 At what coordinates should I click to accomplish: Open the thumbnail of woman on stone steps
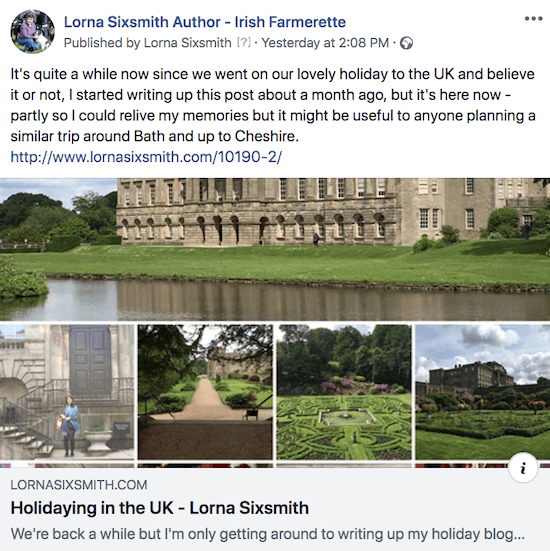(67, 392)
